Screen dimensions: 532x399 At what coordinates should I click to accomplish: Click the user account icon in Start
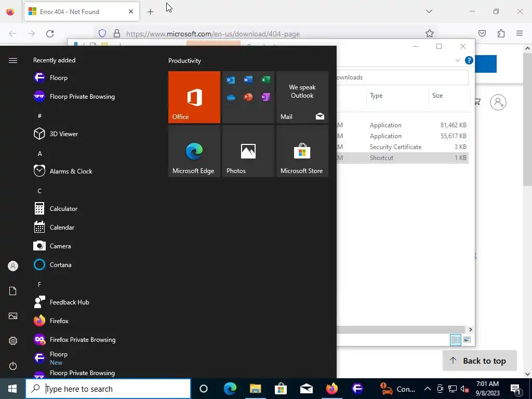(13, 266)
